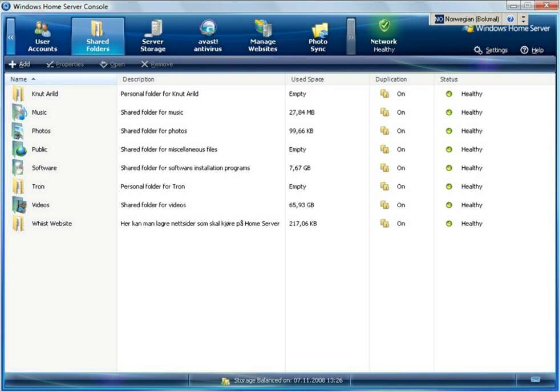The width and height of the screenshot is (559, 392).
Task: Open the avast! antivirus tab
Action: point(208,37)
